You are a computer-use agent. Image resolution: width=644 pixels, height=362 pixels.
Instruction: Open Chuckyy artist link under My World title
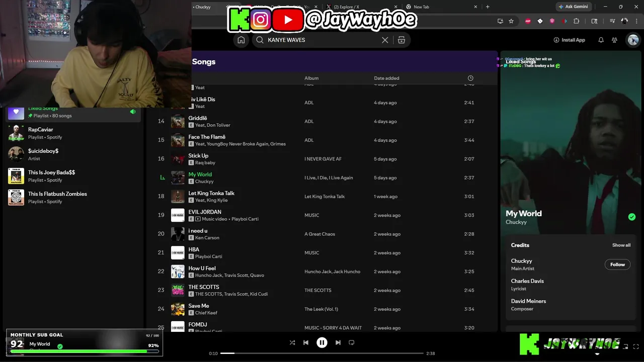[x=516, y=222]
